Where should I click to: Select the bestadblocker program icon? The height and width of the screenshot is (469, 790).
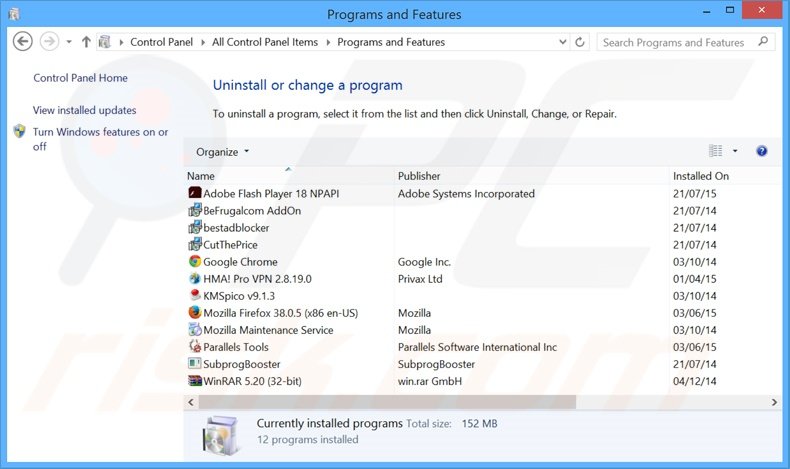tap(194, 227)
